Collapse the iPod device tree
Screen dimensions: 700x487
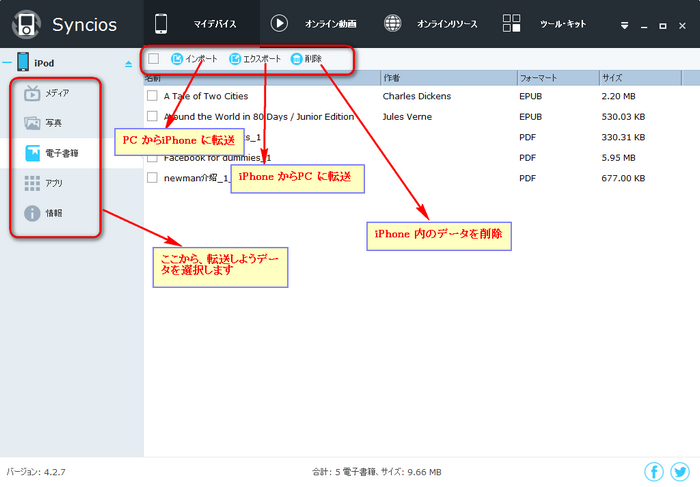[x=7, y=62]
